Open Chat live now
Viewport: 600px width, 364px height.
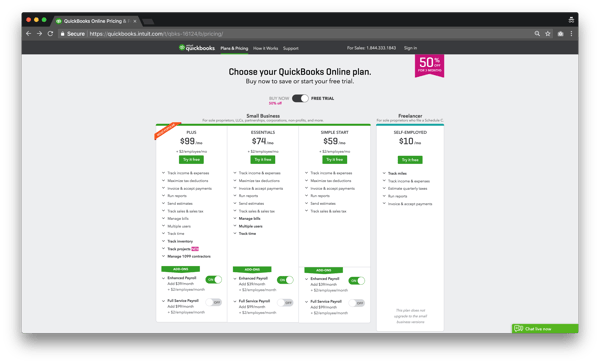(x=545, y=328)
